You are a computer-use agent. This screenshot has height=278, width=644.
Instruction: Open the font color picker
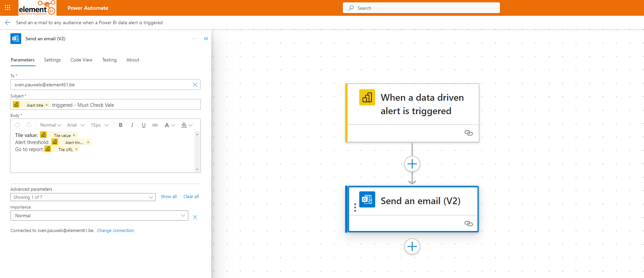pos(170,125)
